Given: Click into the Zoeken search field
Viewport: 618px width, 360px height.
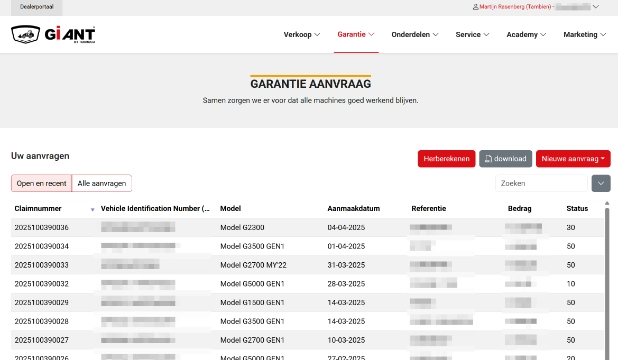Looking at the screenshot, I should tap(541, 183).
